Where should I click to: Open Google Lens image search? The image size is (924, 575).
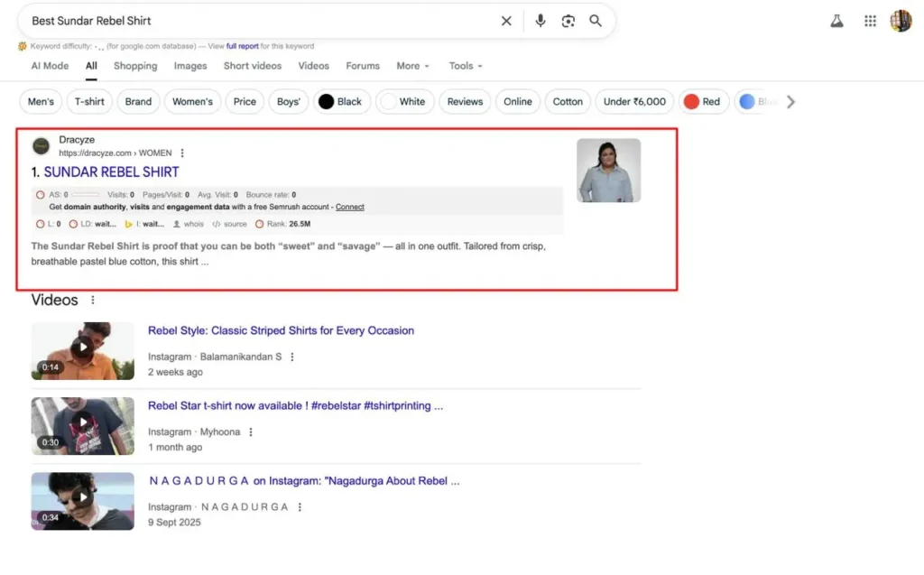tap(568, 21)
